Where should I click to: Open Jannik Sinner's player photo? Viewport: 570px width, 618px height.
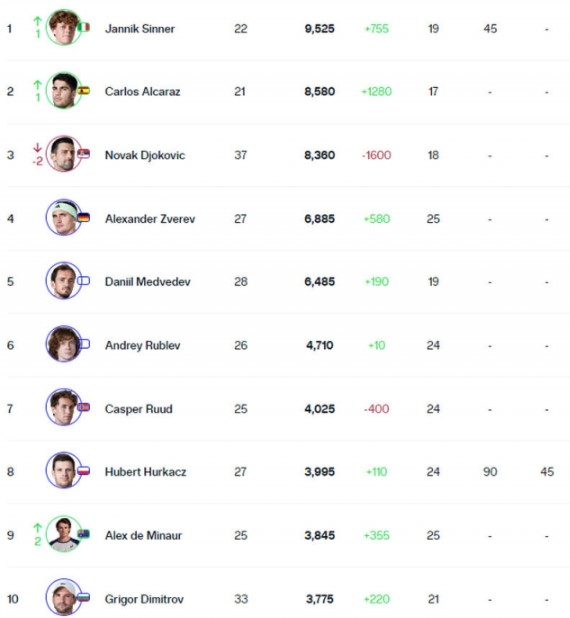click(63, 27)
